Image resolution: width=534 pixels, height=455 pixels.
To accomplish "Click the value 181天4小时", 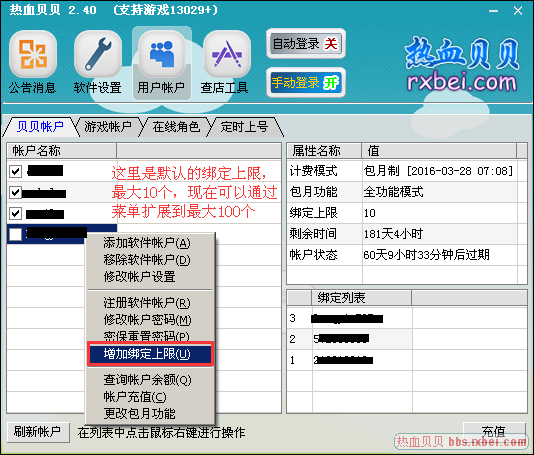I will click(393, 234).
